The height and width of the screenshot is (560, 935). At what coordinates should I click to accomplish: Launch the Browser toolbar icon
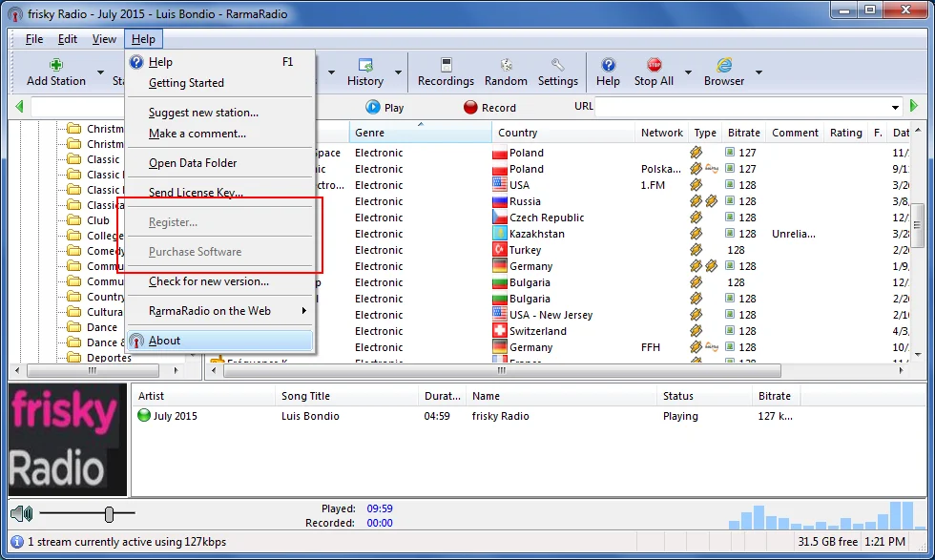tap(724, 65)
